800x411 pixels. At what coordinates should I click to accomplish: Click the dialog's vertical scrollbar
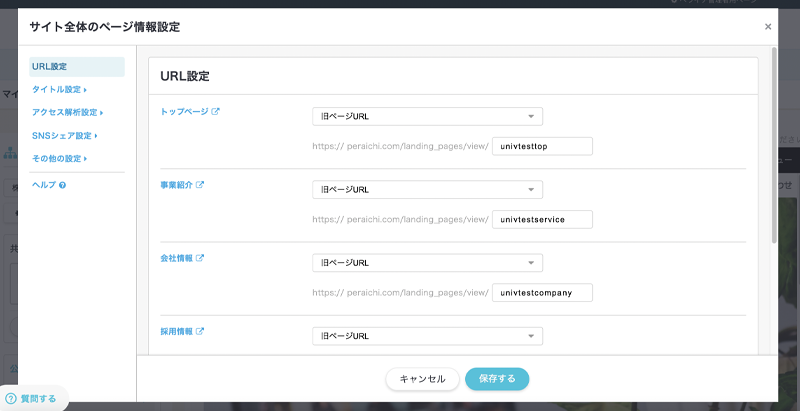(x=773, y=150)
